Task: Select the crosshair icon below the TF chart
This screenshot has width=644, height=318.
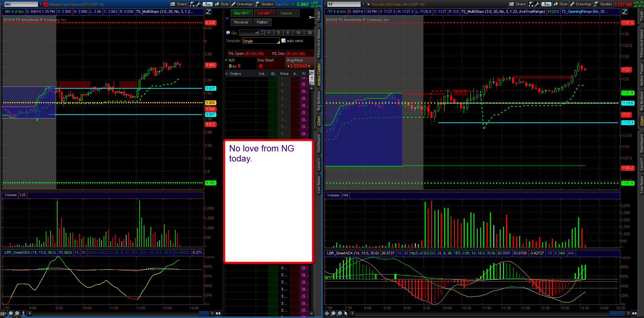Action: point(327,313)
